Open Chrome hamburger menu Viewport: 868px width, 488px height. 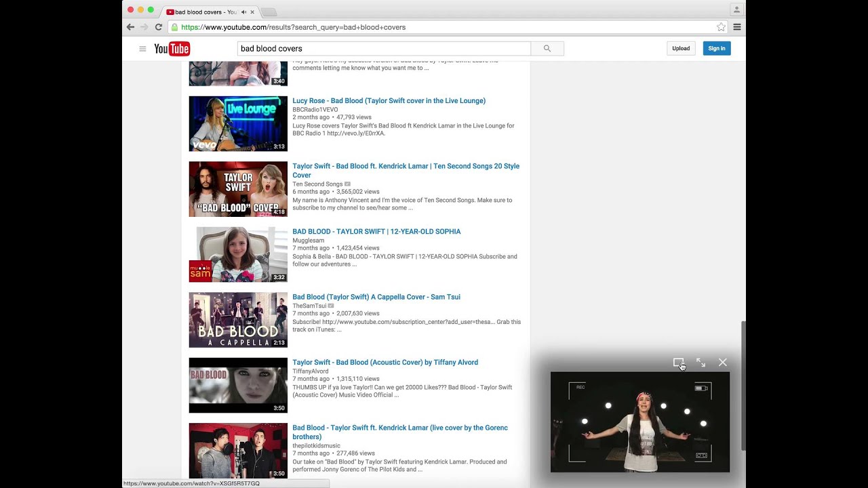pos(737,27)
